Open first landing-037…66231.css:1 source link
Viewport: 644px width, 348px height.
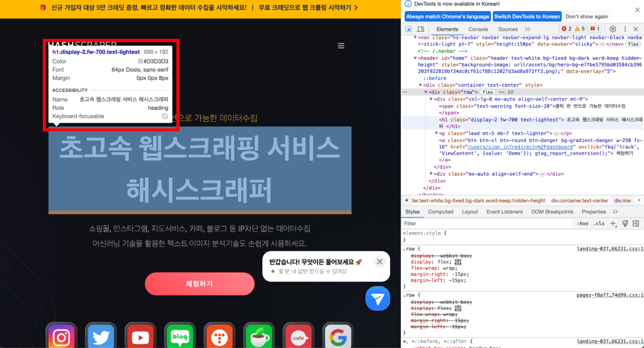[610, 249]
